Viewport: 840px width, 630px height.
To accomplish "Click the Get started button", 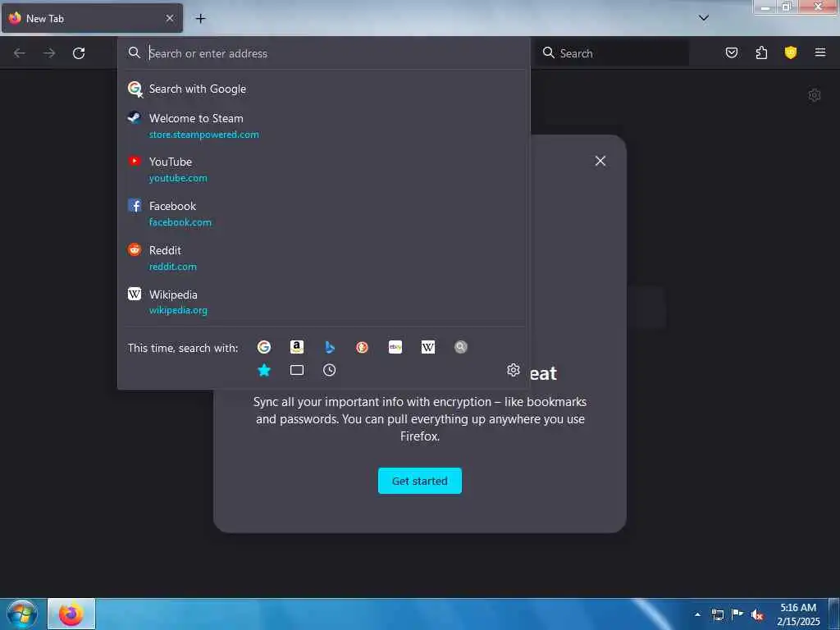I will point(420,481).
